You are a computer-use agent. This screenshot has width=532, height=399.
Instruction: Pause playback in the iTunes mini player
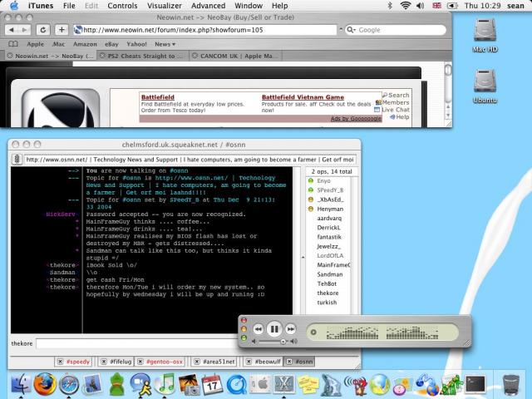(x=274, y=329)
